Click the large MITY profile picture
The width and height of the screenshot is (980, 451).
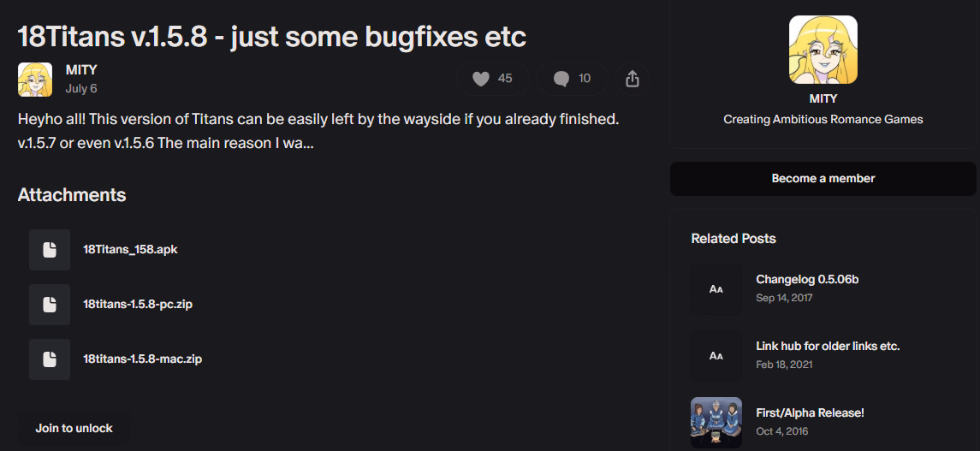823,50
